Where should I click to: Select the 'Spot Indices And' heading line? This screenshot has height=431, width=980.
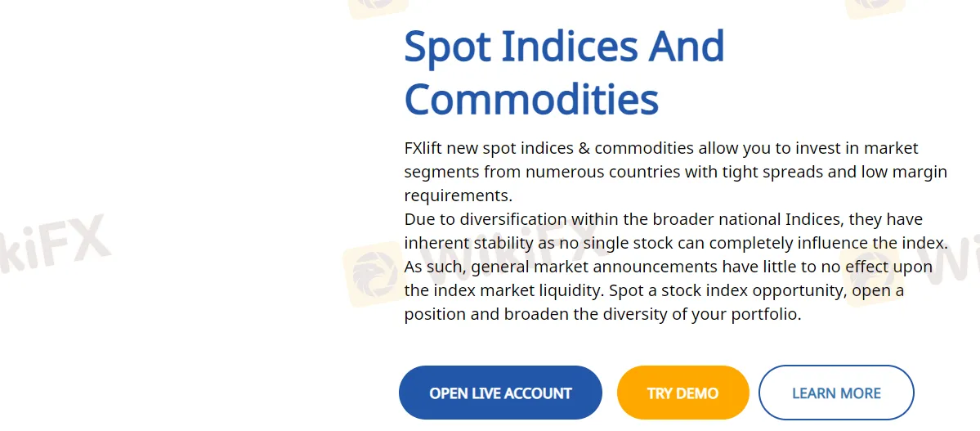pyautogui.click(x=564, y=47)
